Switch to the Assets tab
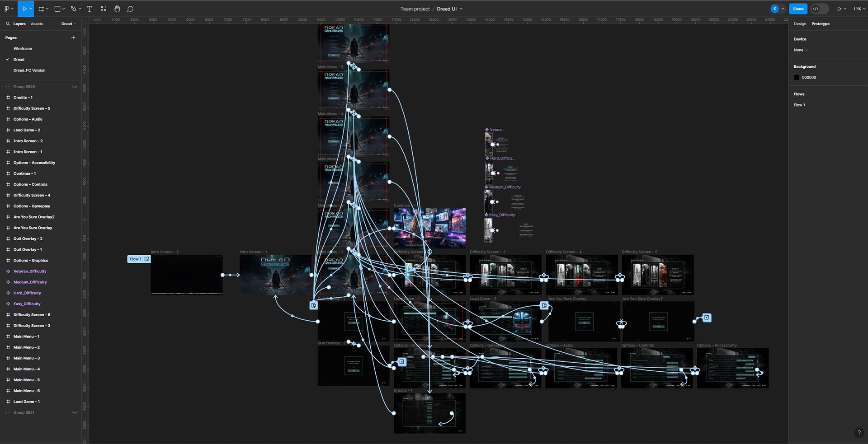This screenshot has width=868, height=444. tap(37, 23)
